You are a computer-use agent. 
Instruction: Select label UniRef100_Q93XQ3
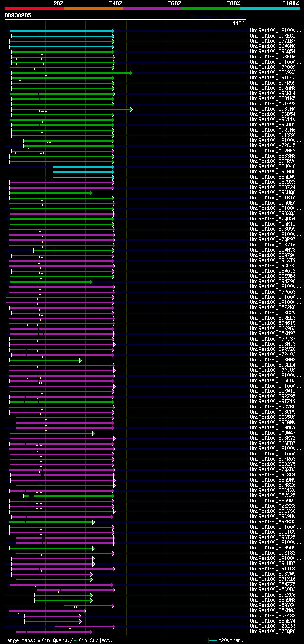[273, 214]
